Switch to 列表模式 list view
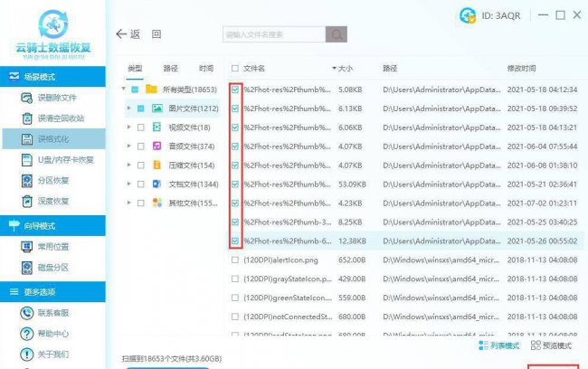This screenshot has width=588, height=369. coord(499,345)
